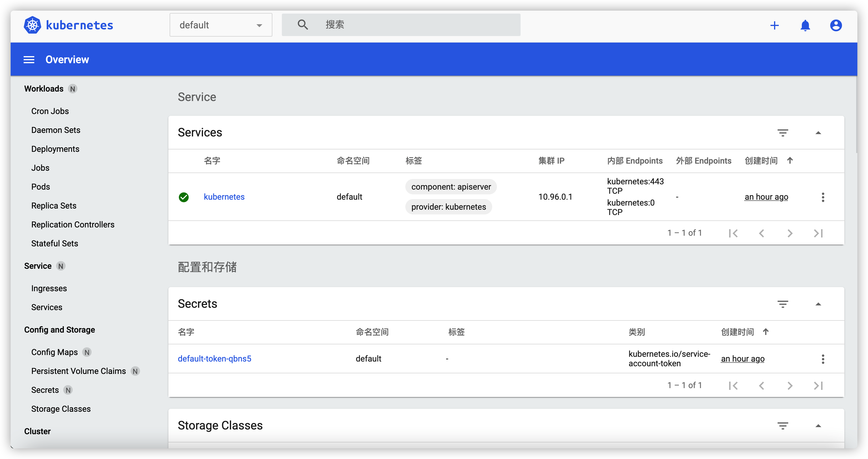Sort Services by creation time arrow
Screen dimensions: 868x459
tap(790, 160)
